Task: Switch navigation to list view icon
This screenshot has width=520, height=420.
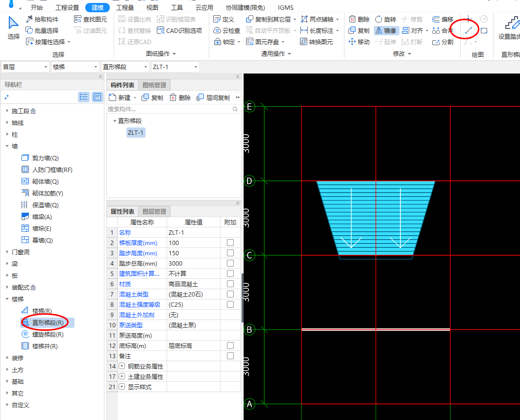Action: tap(84, 97)
